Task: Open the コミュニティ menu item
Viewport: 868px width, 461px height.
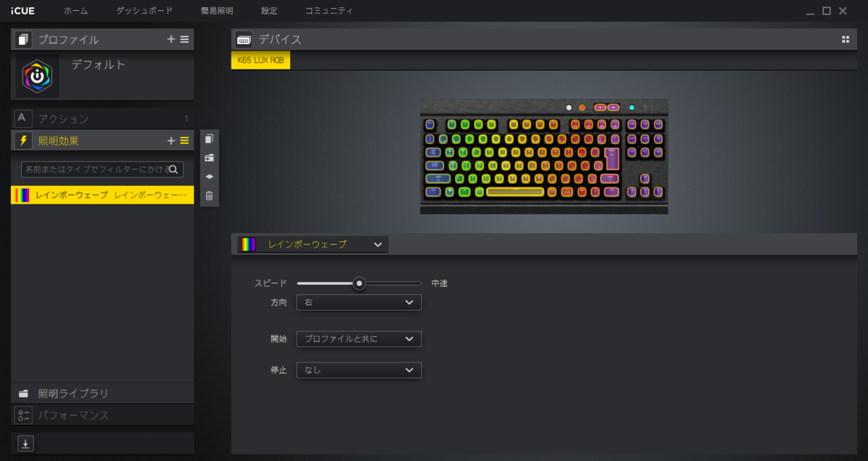Action: pos(329,11)
